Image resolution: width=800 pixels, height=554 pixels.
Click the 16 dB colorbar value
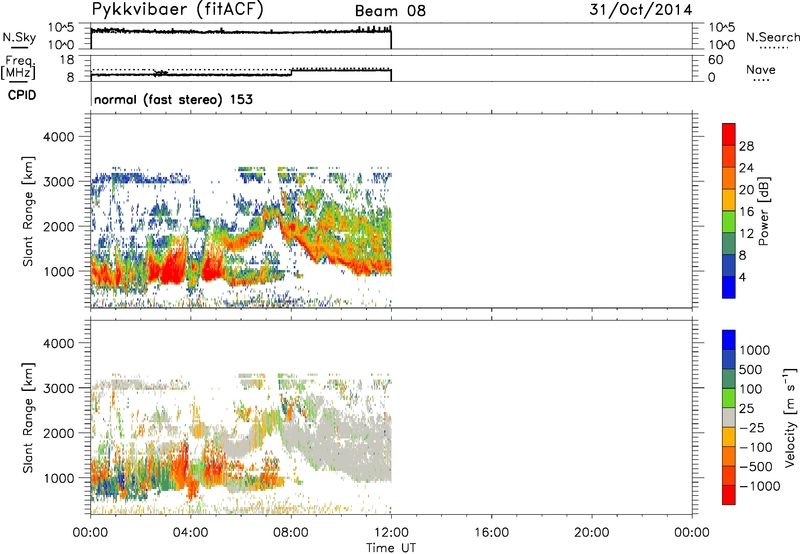(x=746, y=211)
